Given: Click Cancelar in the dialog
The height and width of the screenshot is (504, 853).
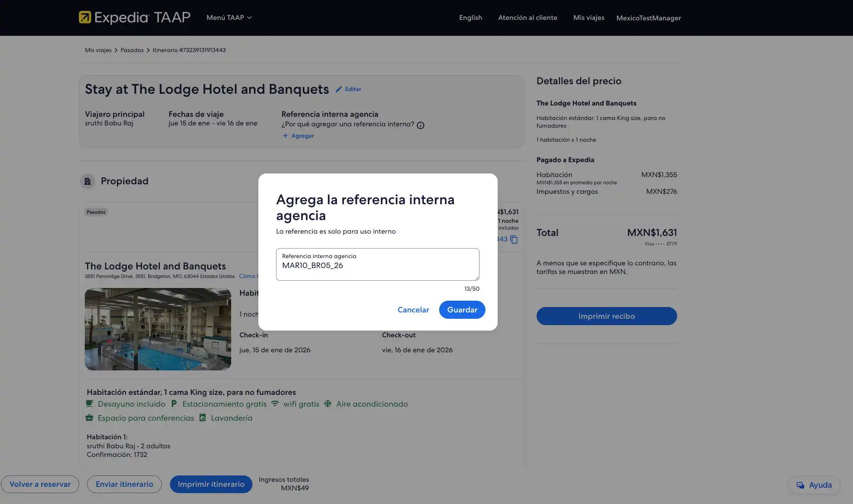Looking at the screenshot, I should click(413, 310).
